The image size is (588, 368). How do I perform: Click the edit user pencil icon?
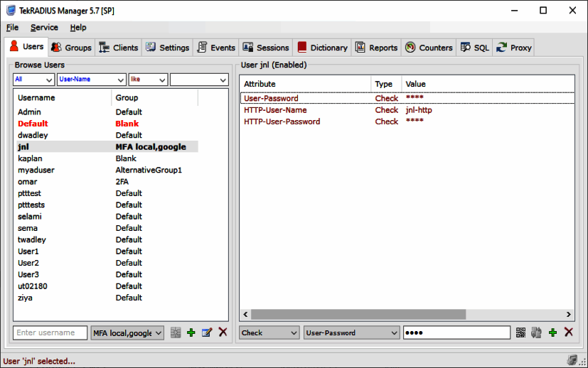207,332
